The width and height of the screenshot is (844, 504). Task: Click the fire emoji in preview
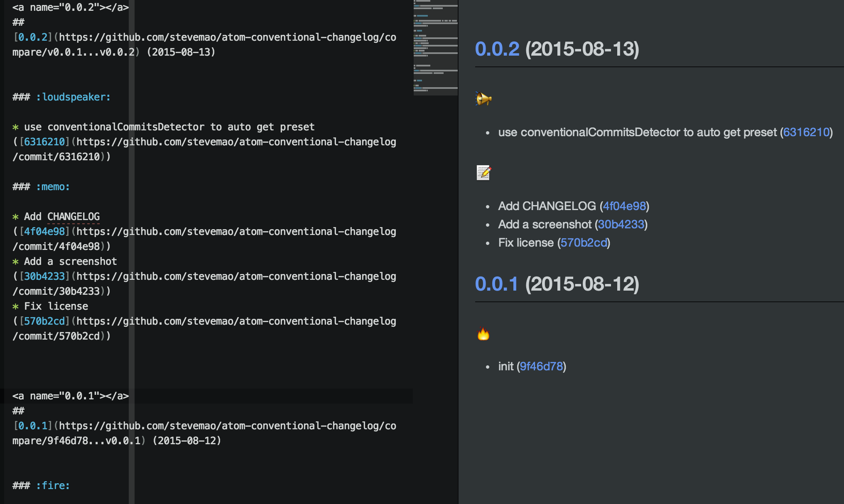pyautogui.click(x=483, y=334)
